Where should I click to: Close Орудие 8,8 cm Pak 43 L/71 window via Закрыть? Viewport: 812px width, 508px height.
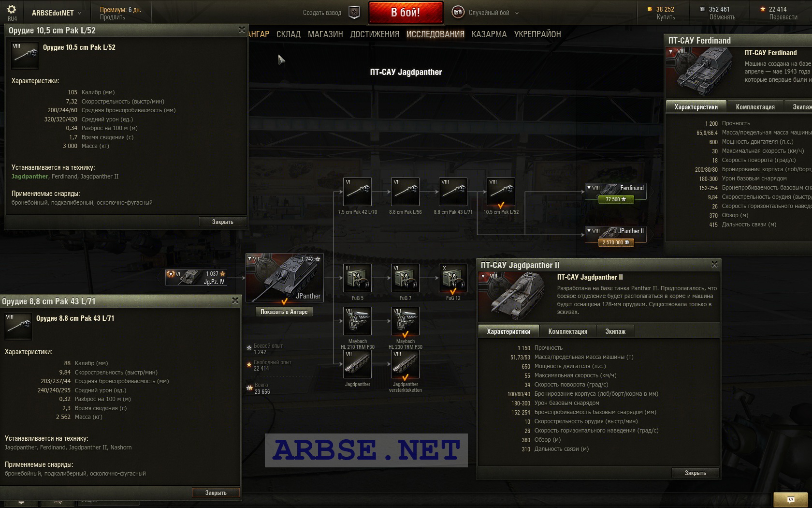(216, 493)
